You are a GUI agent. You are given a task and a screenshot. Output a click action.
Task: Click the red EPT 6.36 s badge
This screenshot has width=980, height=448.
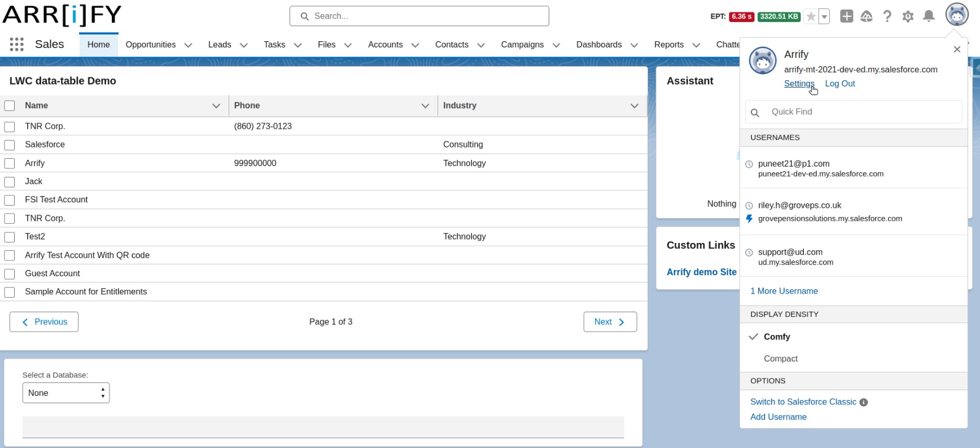[741, 16]
